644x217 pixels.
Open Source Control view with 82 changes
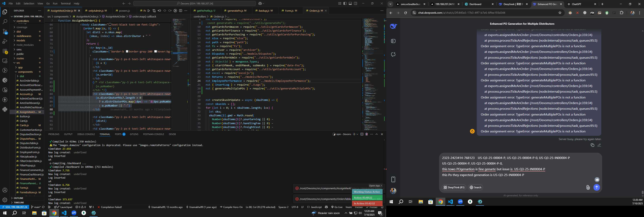coord(5,32)
